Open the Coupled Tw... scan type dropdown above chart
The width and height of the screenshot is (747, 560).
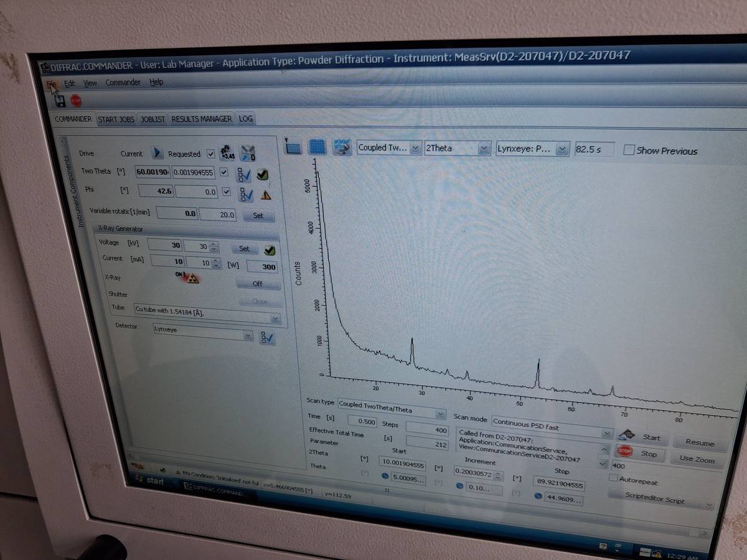[390, 147]
